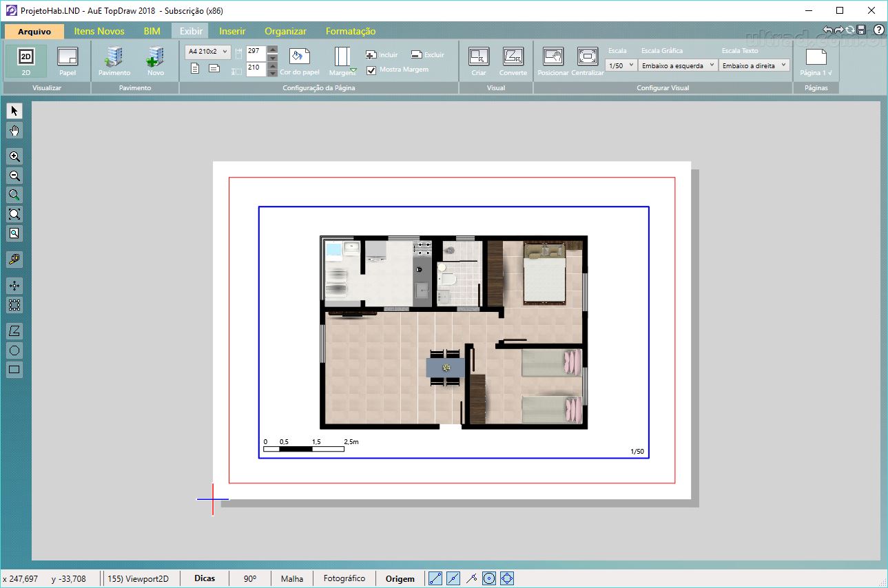Switch to the Inserir tab

(x=232, y=32)
